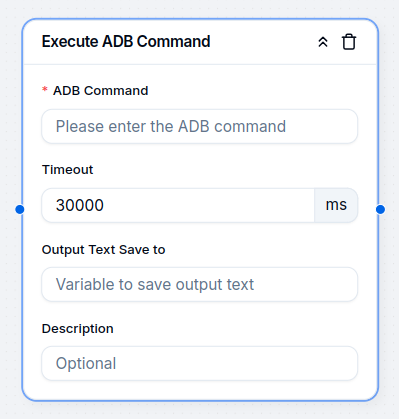Click the ms unit suffix
399x419 pixels.
[336, 205]
